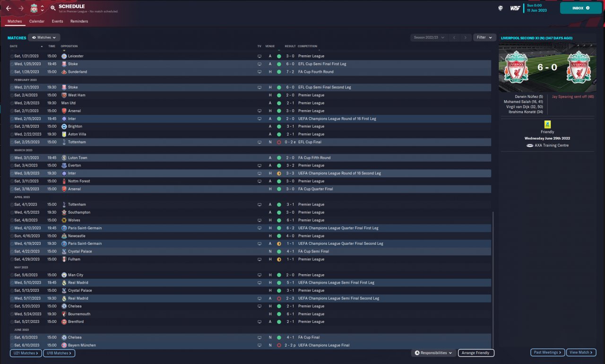This screenshot has width=605, height=364.
Task: Tick the West Ham row selector circle
Action: [12, 95]
